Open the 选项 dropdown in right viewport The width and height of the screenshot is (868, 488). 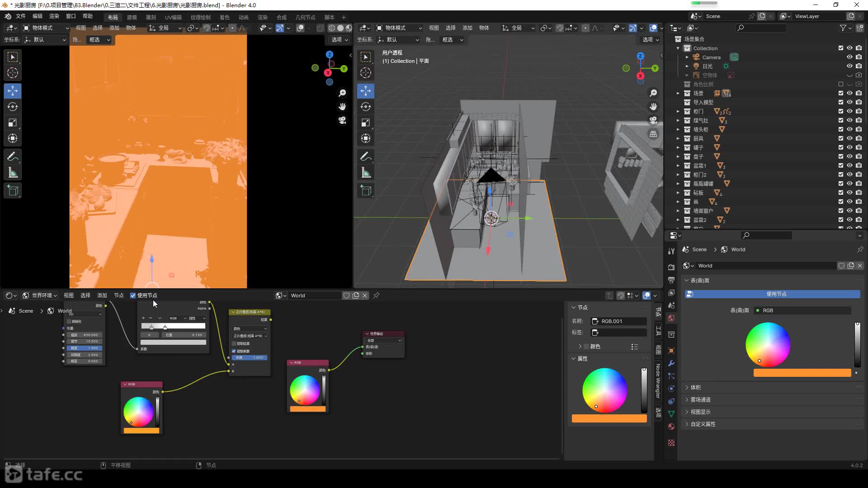[651, 40]
